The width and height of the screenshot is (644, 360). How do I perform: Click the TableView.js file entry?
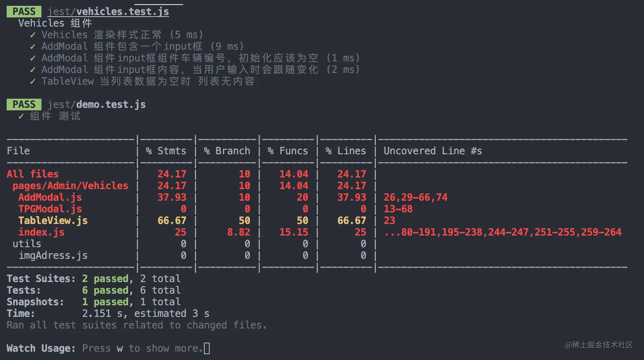(53, 221)
